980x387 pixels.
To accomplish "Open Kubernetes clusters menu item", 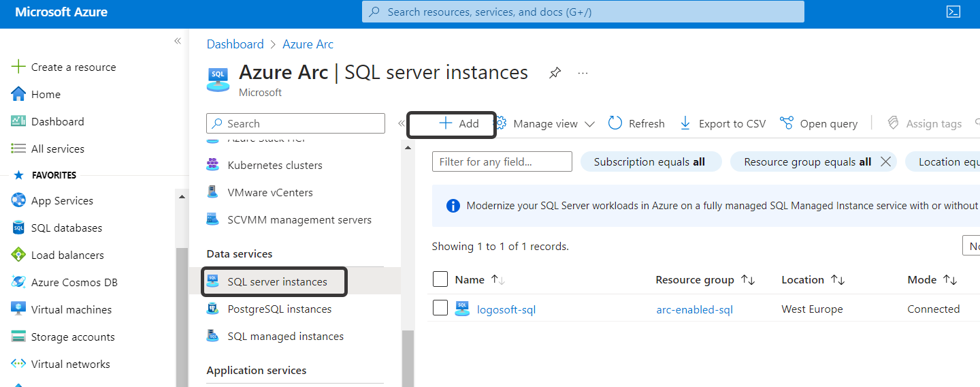I will pyautogui.click(x=274, y=165).
